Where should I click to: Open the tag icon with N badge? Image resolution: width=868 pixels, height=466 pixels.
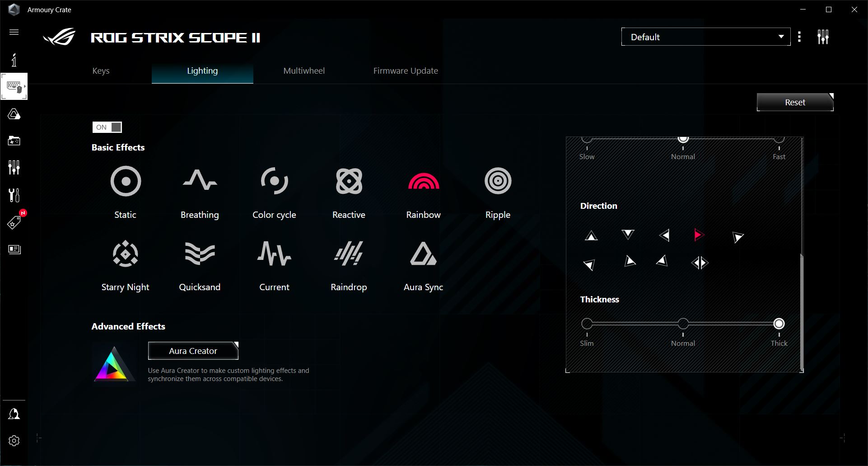pos(14,222)
